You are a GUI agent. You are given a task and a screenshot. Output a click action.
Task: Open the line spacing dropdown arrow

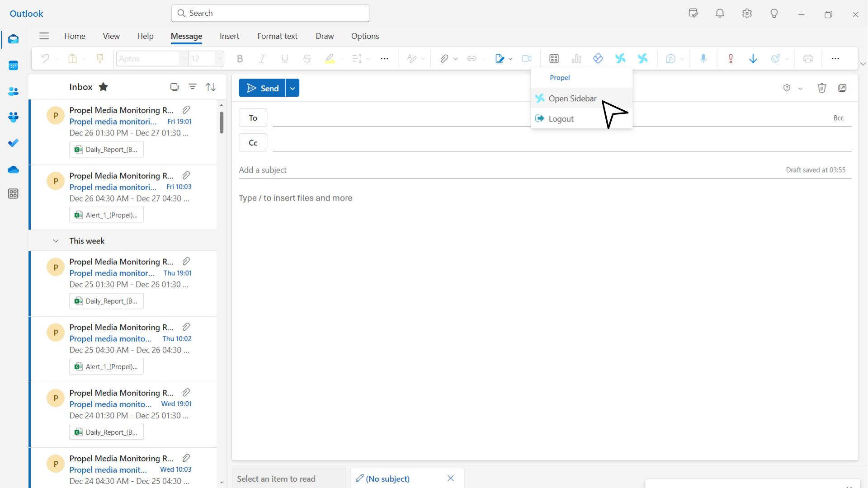[x=368, y=59]
